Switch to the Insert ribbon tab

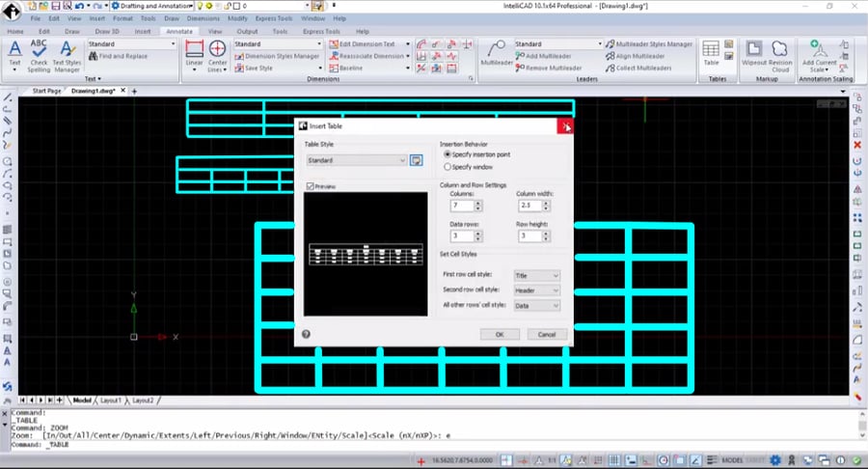pyautogui.click(x=143, y=30)
